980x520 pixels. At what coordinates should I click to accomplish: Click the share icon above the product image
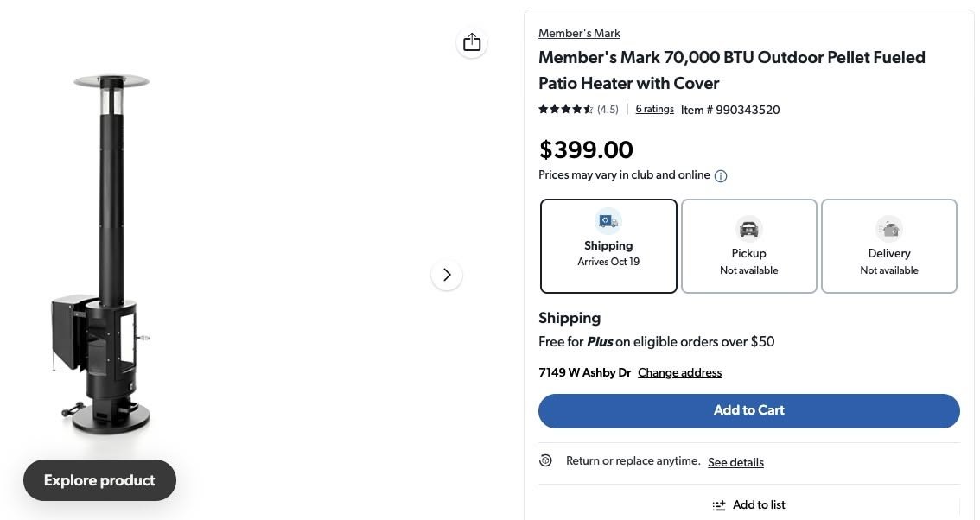472,42
